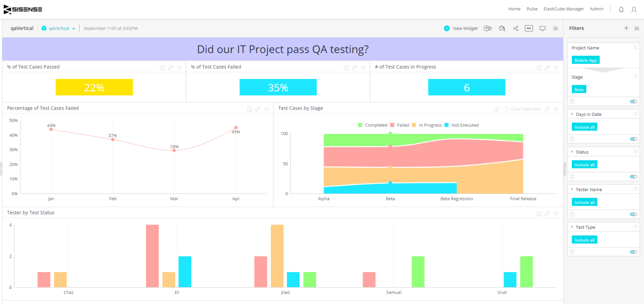Export the dashboard as PDF
The height and width of the screenshot is (304, 644).
click(x=529, y=28)
